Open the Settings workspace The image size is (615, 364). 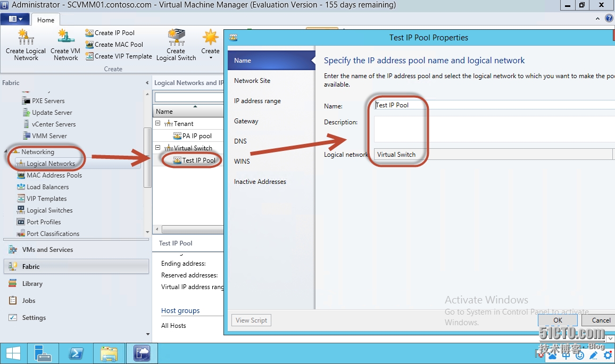tap(76, 318)
